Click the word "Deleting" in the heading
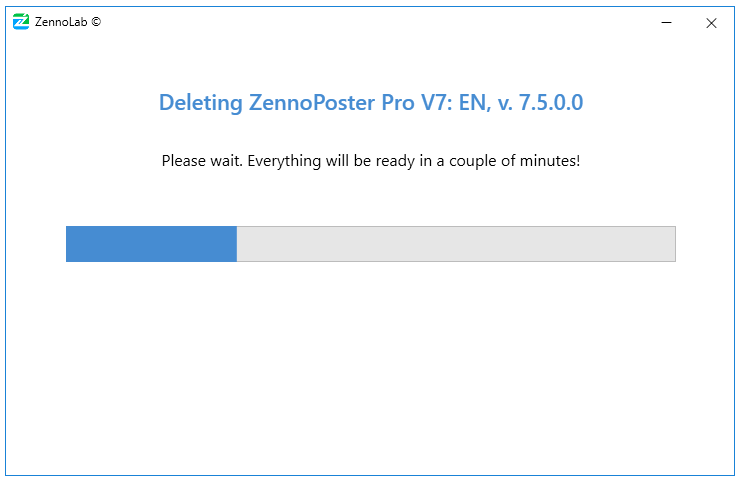The height and width of the screenshot is (480, 740). (x=200, y=102)
